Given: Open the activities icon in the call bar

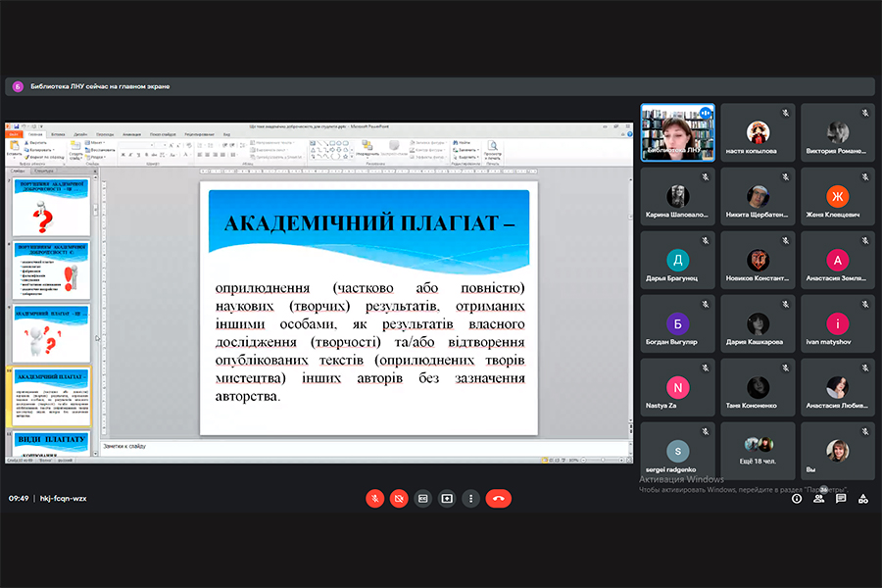Looking at the screenshot, I should coord(863,498).
